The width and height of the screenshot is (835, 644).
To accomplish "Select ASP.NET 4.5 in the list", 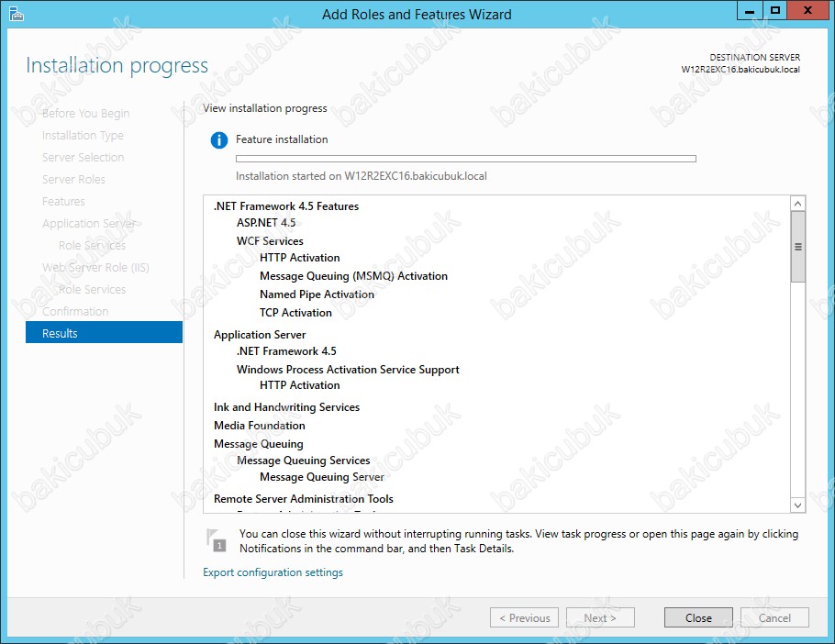I will [x=266, y=223].
